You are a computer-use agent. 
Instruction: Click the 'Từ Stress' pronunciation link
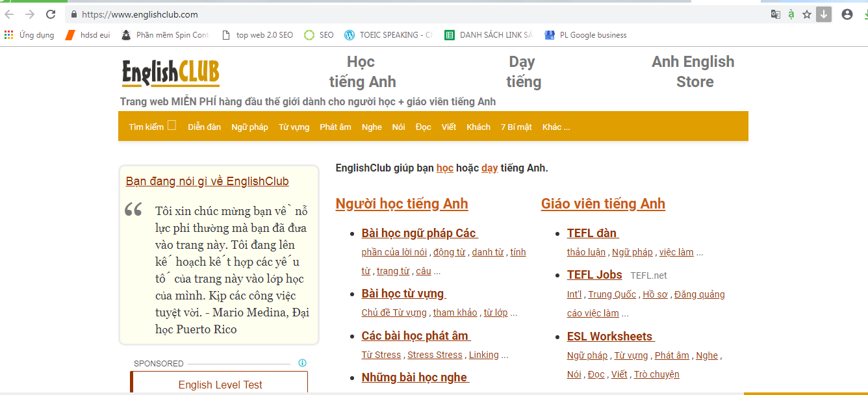(x=381, y=355)
